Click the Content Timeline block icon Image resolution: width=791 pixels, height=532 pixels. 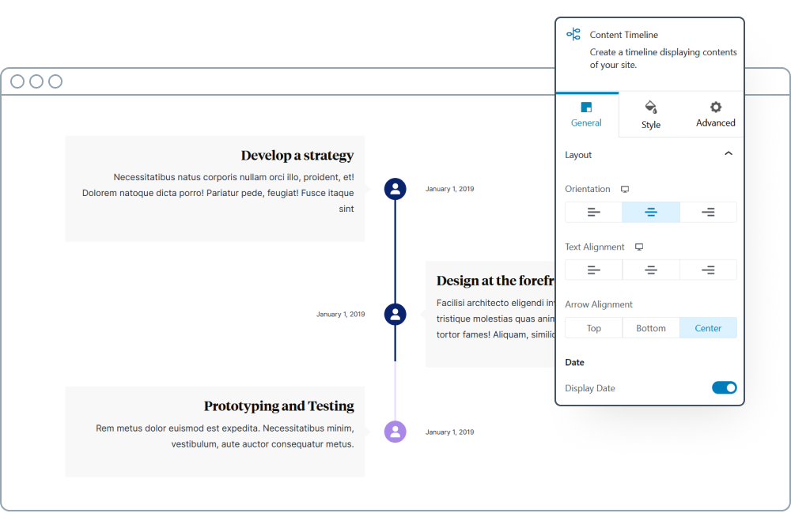[x=573, y=34]
